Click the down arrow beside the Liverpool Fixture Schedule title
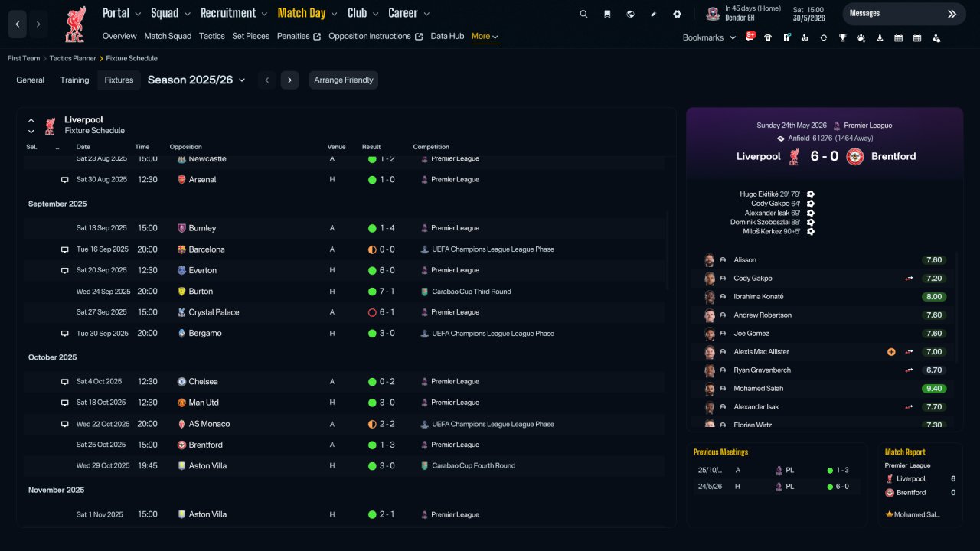 31,132
